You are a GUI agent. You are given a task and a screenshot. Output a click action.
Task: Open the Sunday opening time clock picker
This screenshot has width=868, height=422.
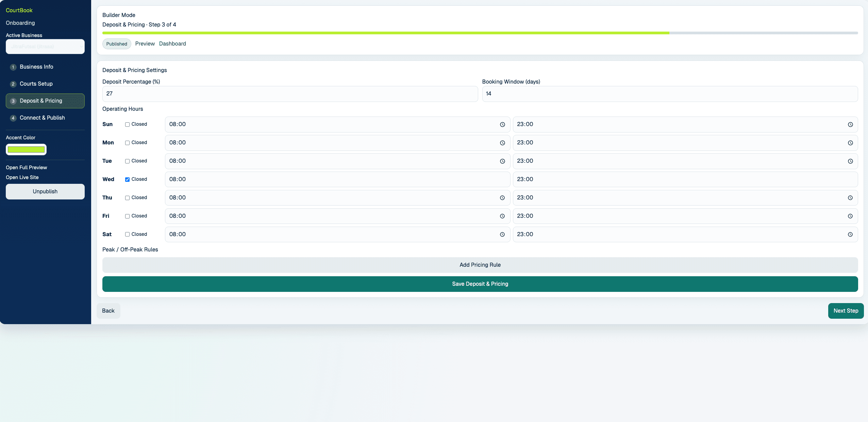(x=502, y=124)
